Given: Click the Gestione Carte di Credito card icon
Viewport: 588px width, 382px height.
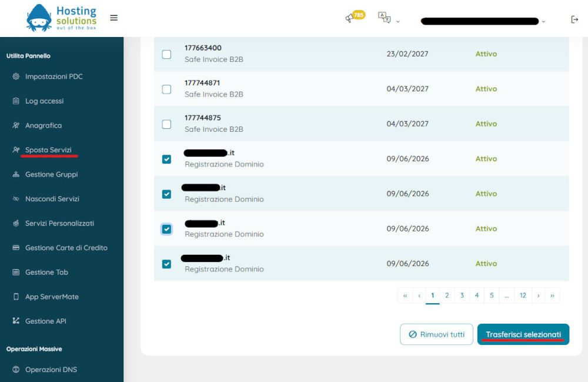Looking at the screenshot, I should (16, 247).
